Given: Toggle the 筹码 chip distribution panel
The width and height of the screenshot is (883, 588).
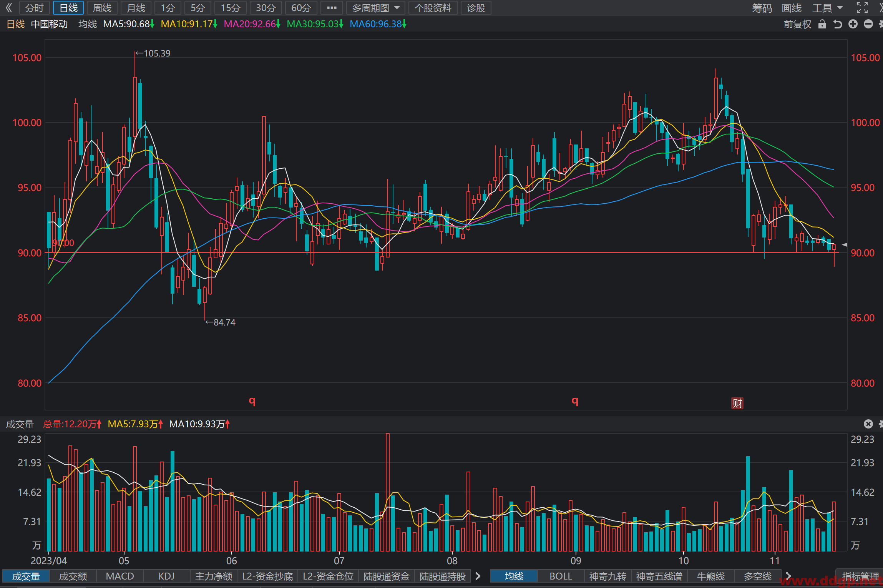Looking at the screenshot, I should (x=762, y=8).
